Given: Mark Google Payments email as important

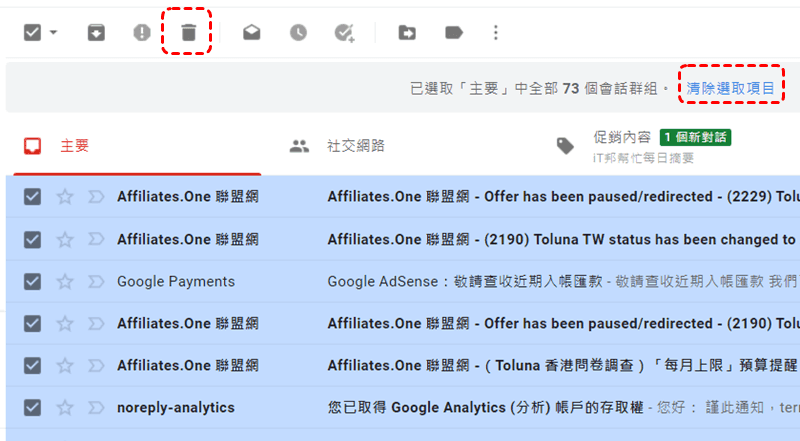Looking at the screenshot, I should (x=96, y=281).
